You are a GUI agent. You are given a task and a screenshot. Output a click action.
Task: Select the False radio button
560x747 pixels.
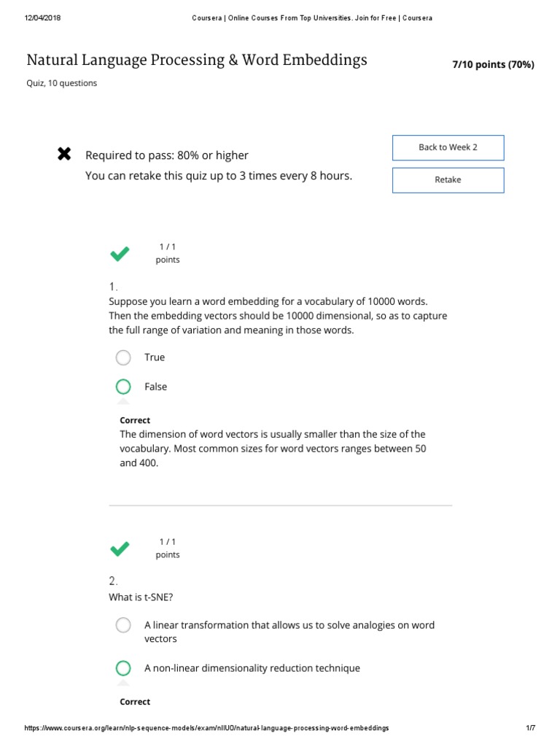point(123,387)
